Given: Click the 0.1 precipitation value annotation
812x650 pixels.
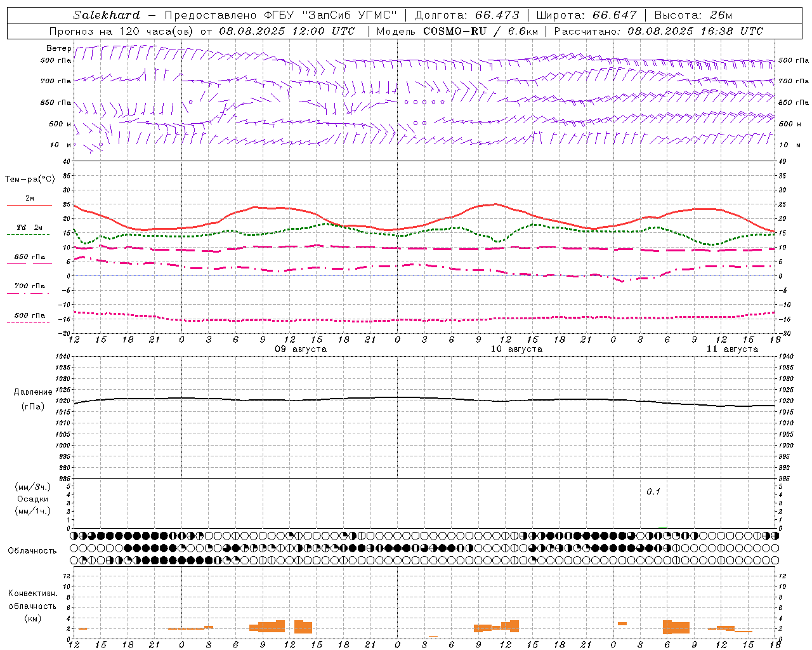Looking at the screenshot, I should tap(653, 492).
